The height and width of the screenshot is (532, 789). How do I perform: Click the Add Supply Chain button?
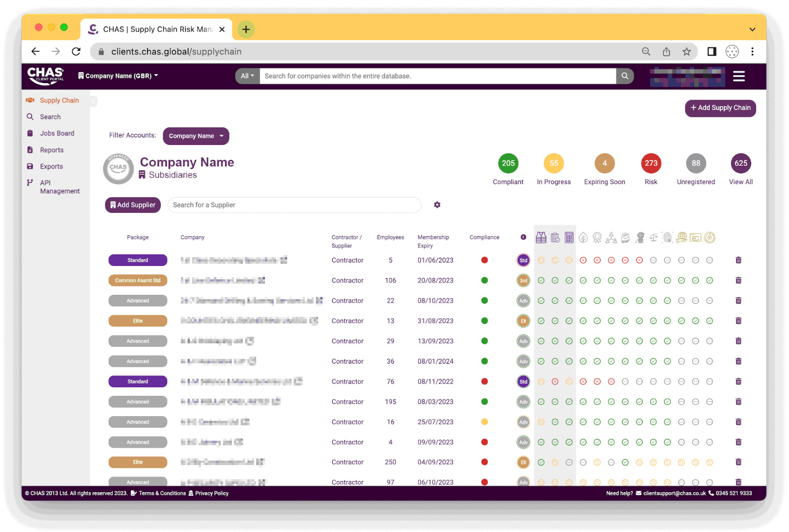pyautogui.click(x=720, y=108)
